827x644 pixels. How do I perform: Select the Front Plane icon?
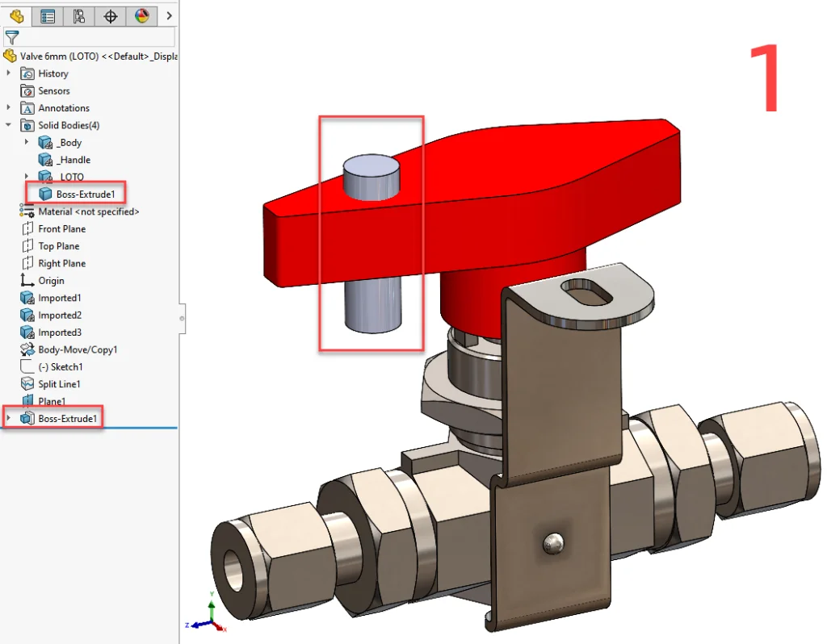pos(27,229)
